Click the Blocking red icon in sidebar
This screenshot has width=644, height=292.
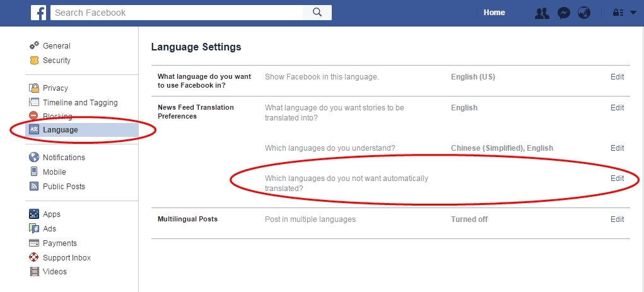point(34,116)
